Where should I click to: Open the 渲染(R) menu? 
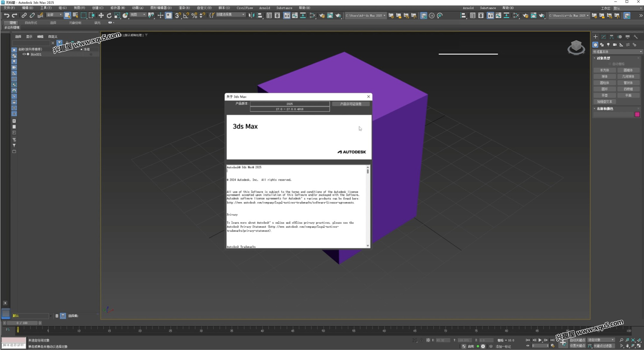click(x=184, y=8)
